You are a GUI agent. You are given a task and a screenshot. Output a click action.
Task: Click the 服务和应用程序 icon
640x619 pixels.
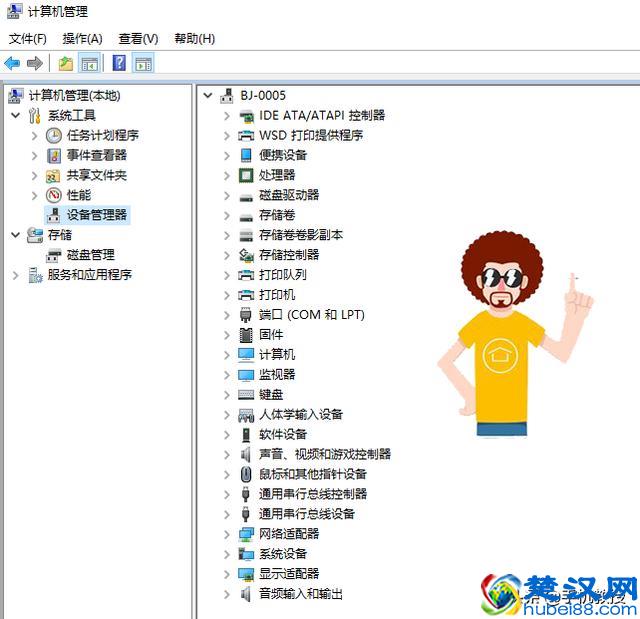pyautogui.click(x=35, y=275)
